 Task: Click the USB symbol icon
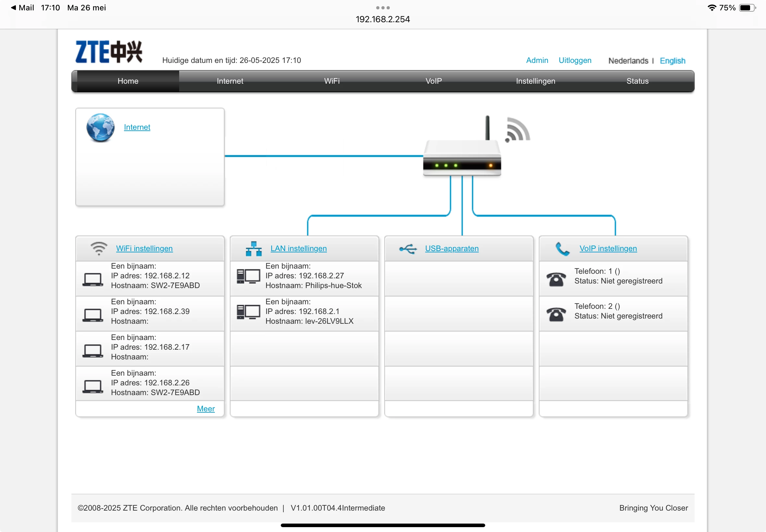pyautogui.click(x=408, y=249)
